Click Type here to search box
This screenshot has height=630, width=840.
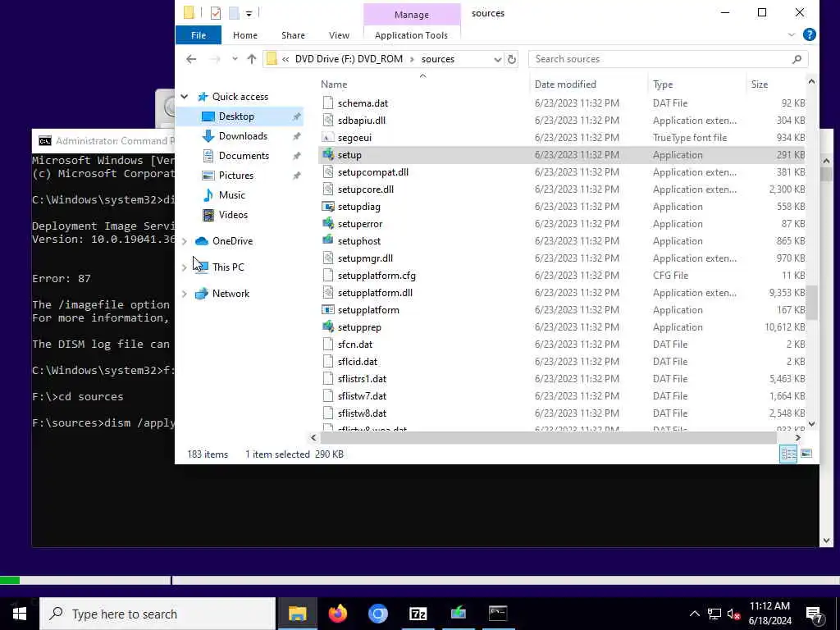click(157, 614)
